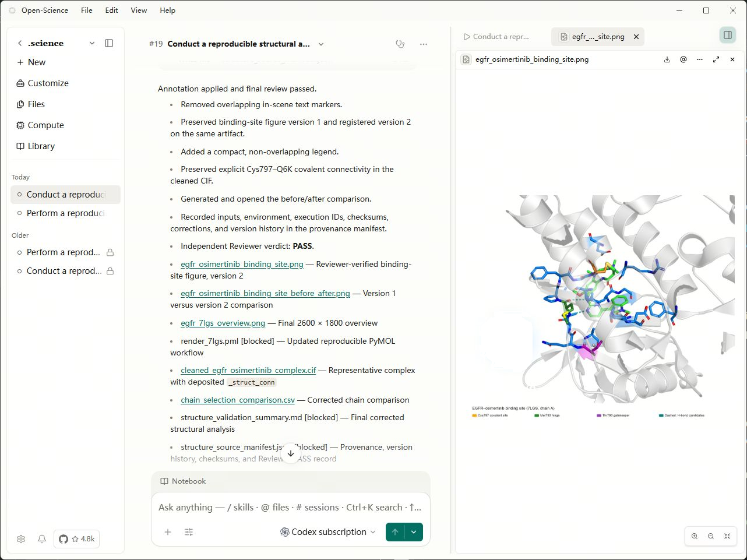
Task: Open older locked 'Perform a reprod...' session
Action: click(x=65, y=252)
